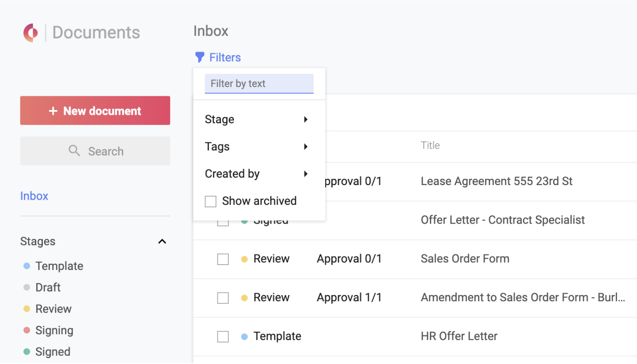The image size is (637, 364).
Task: Go to Inbox in the sidebar
Action: pyautogui.click(x=34, y=196)
